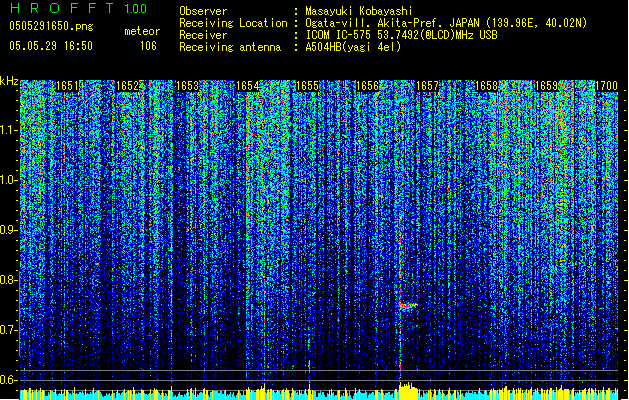Click the meteor label text
The height and width of the screenshot is (400, 629).
[142, 31]
